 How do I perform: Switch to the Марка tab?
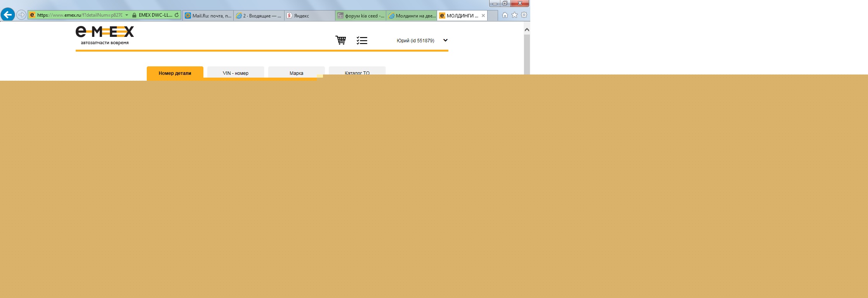tap(296, 73)
